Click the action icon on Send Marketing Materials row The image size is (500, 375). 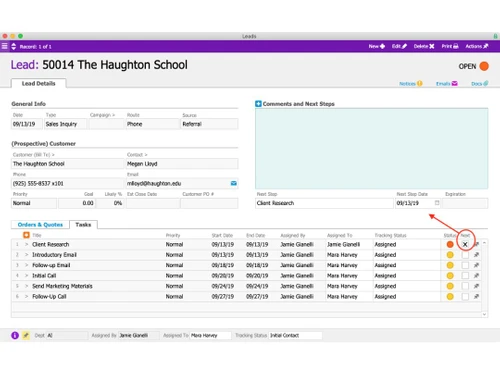476,286
